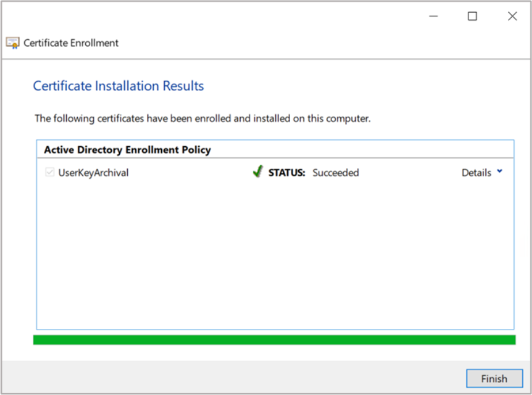The width and height of the screenshot is (532, 395).
Task: Click the Certificate Enrollment title text
Action: [71, 43]
